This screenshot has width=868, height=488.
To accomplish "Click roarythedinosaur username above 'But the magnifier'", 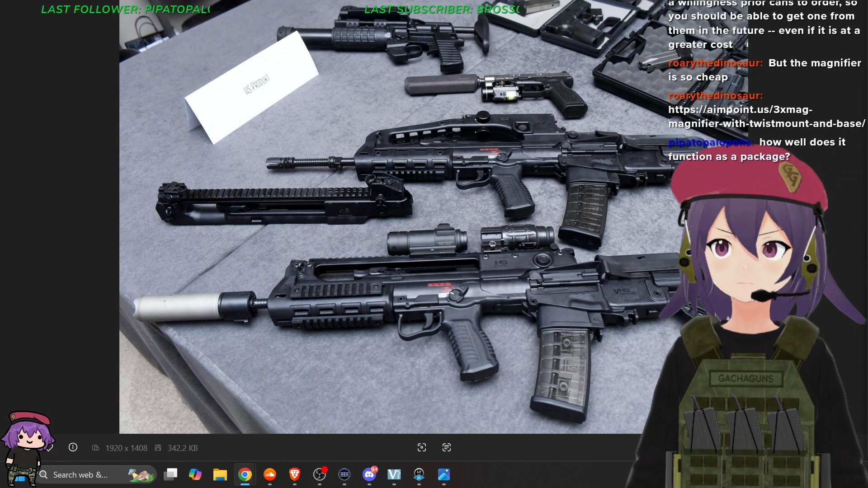I will (x=715, y=63).
